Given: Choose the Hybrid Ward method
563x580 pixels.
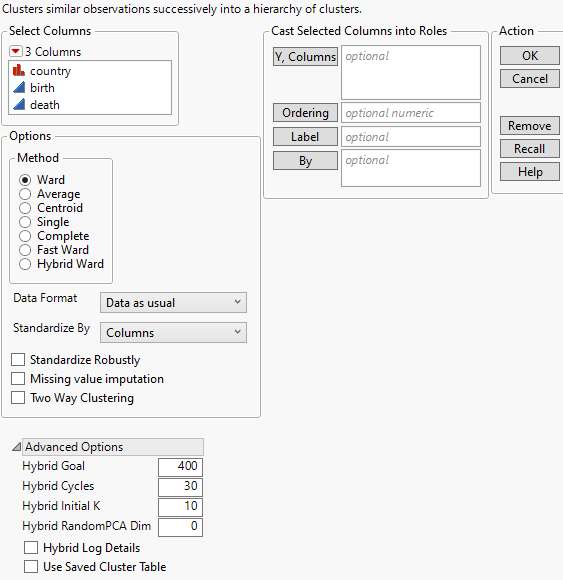Looking at the screenshot, I should pyautogui.click(x=25, y=264).
